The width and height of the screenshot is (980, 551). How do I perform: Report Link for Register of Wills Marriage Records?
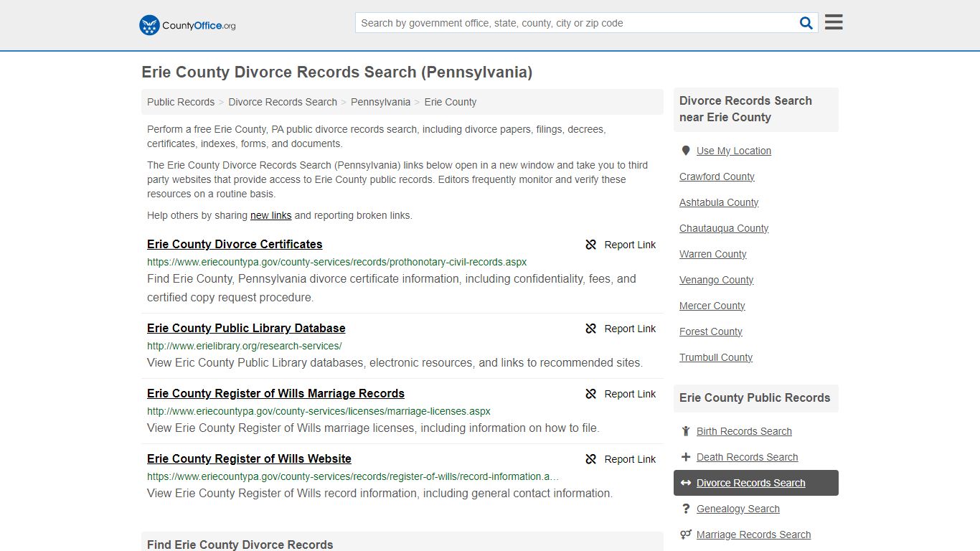(x=621, y=394)
